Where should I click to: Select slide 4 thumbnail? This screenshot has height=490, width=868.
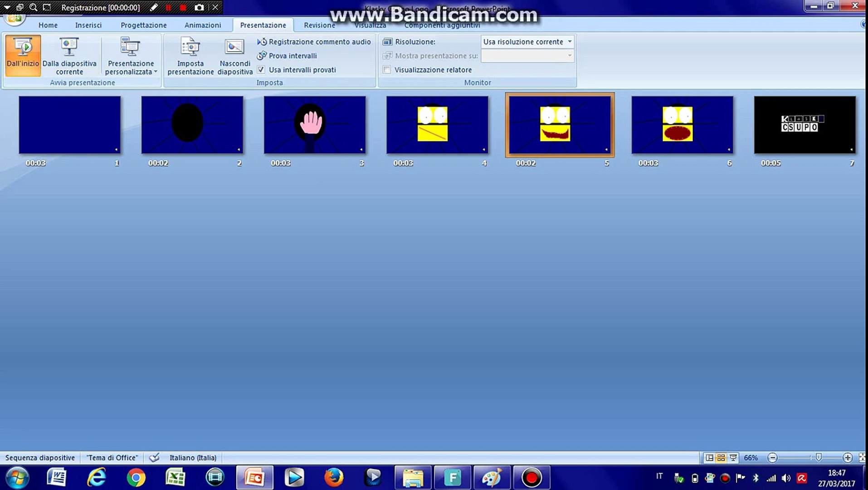[437, 125]
